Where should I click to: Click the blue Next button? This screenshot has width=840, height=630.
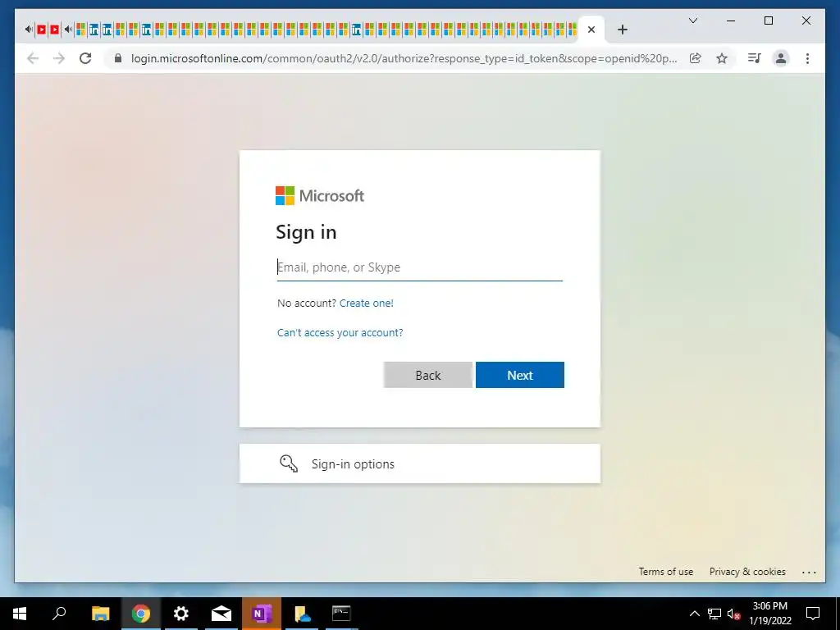519,375
